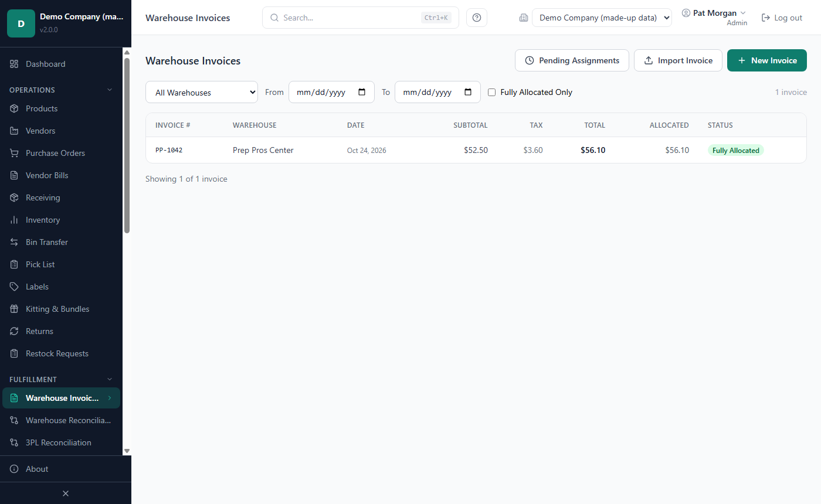
Task: Enable the Fully Allocated Only checkbox
Action: pos(492,92)
